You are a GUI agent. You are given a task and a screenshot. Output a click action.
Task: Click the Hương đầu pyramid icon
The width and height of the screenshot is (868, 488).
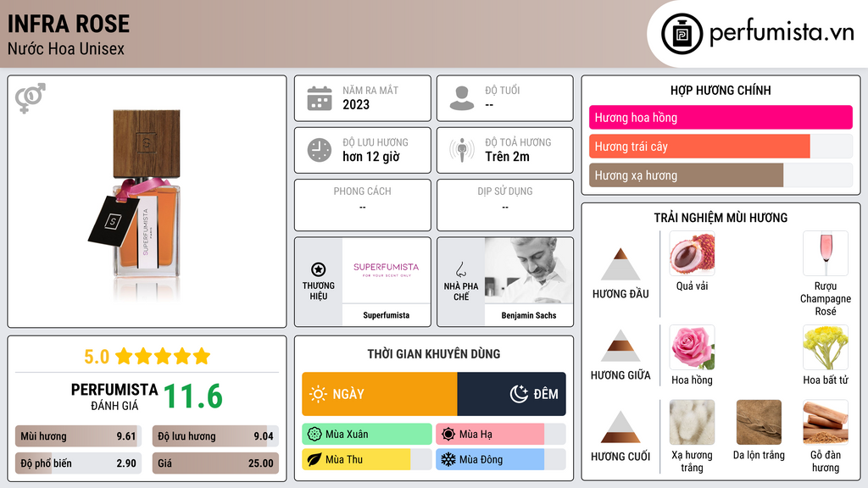(x=620, y=264)
